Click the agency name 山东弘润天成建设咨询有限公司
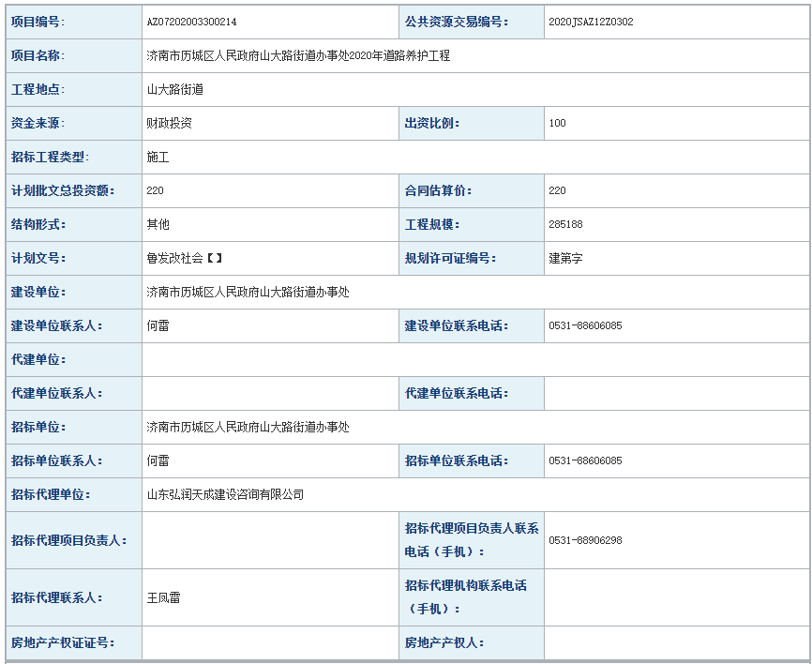Viewport: 812px width, 664px height. point(225,494)
